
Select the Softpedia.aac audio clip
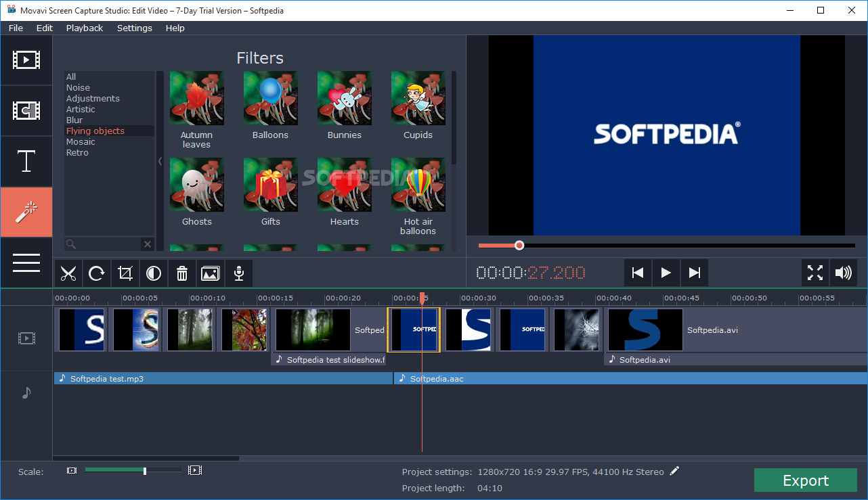tap(630, 378)
